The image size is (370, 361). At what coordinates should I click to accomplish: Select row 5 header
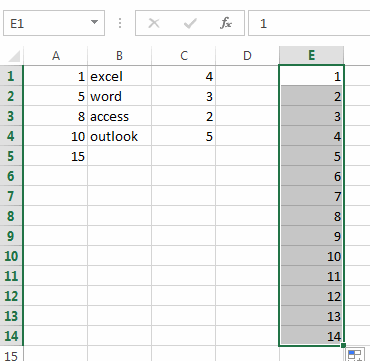click(11, 156)
